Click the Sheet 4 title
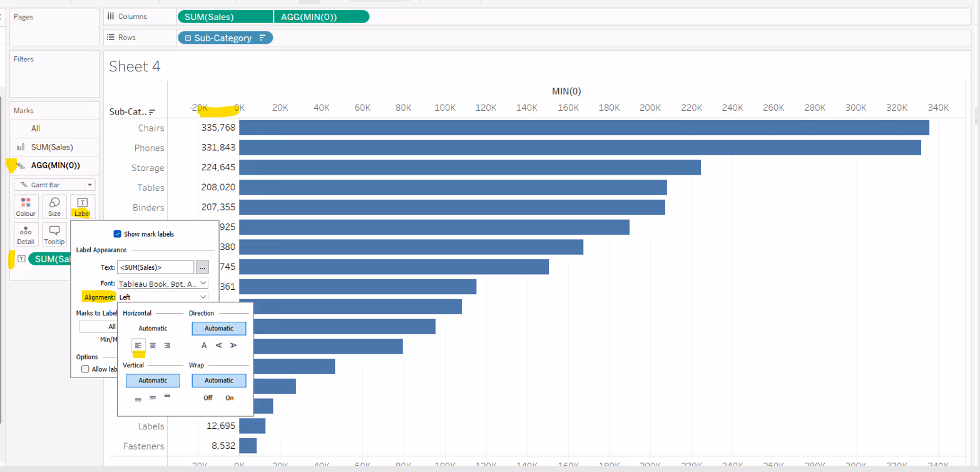 pyautogui.click(x=135, y=66)
